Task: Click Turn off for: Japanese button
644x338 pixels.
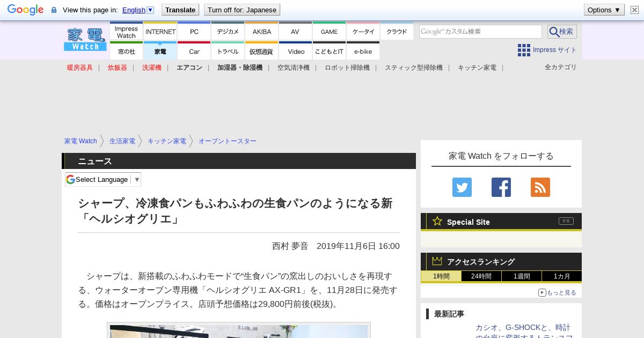Action: tap(242, 10)
